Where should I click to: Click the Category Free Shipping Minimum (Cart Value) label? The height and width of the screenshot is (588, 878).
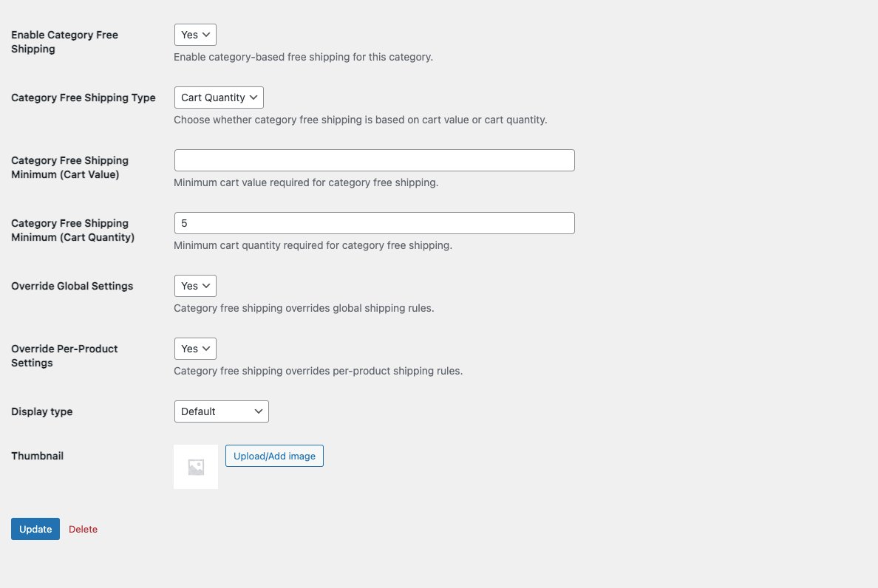point(69,168)
